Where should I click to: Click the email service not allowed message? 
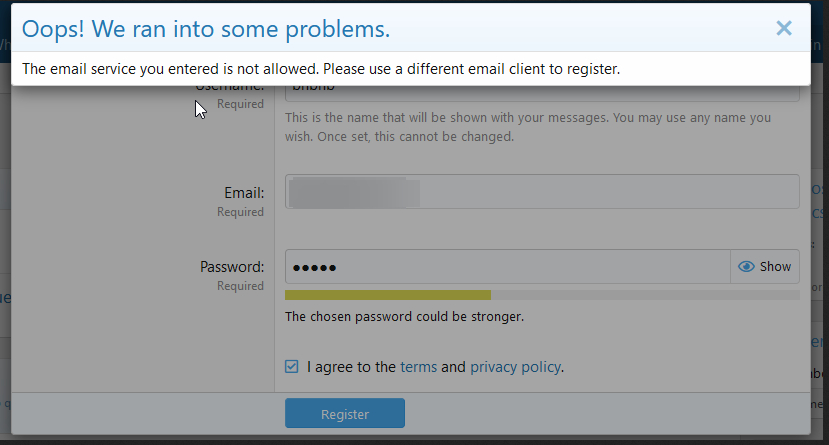[321, 69]
